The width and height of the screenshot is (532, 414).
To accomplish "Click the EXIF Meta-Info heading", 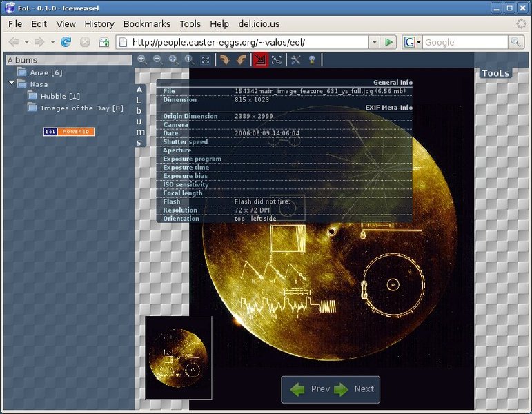I will [x=388, y=108].
